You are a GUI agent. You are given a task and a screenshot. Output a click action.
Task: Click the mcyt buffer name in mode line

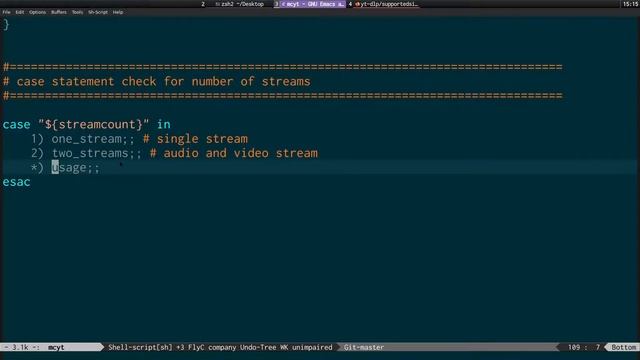tap(56, 347)
